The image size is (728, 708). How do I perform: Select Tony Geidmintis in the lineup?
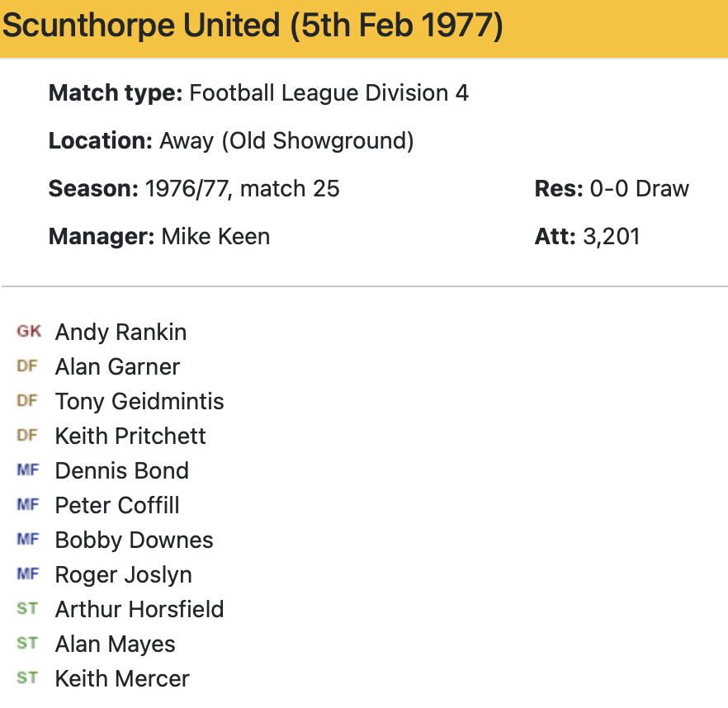tap(139, 401)
